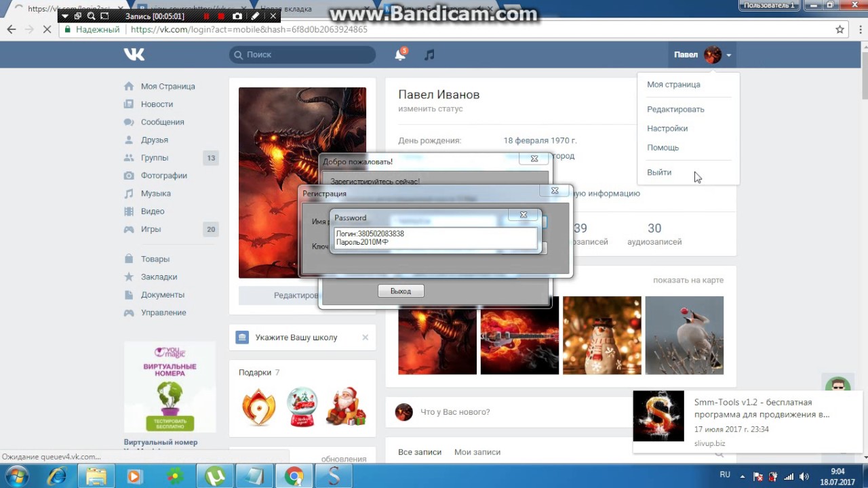This screenshot has width=868, height=488.
Task: Click the search field in VK header
Action: pyautogui.click(x=302, y=55)
